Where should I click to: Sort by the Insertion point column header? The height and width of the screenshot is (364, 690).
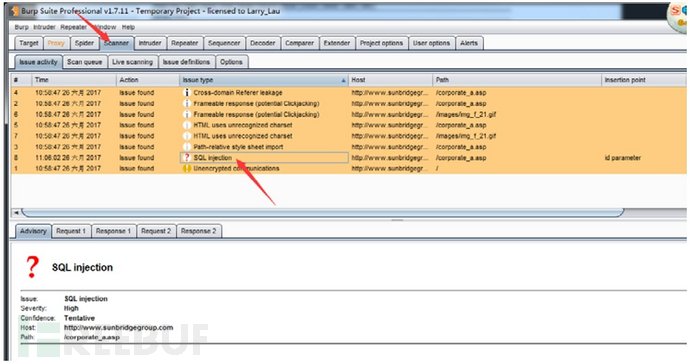tap(643, 80)
